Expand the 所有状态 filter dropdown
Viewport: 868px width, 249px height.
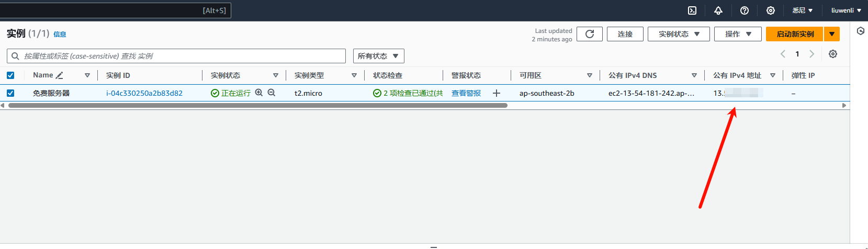coord(378,56)
